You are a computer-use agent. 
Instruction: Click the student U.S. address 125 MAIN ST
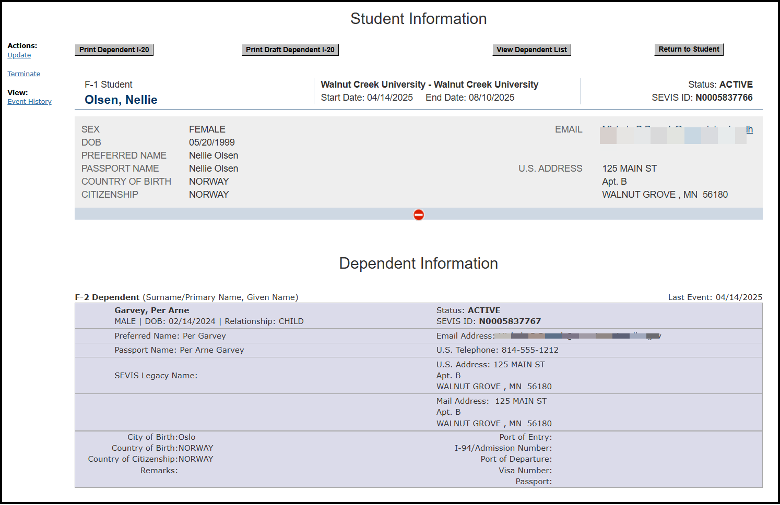(629, 169)
